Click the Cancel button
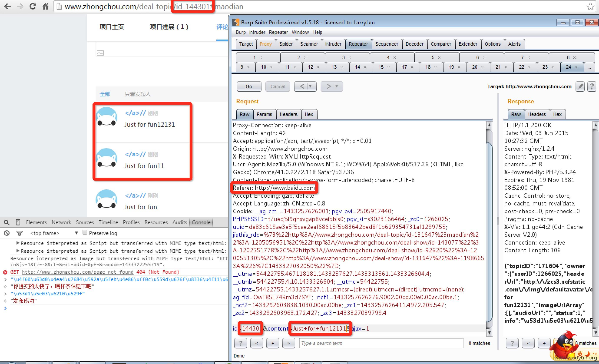The image size is (599, 364). pyautogui.click(x=278, y=86)
